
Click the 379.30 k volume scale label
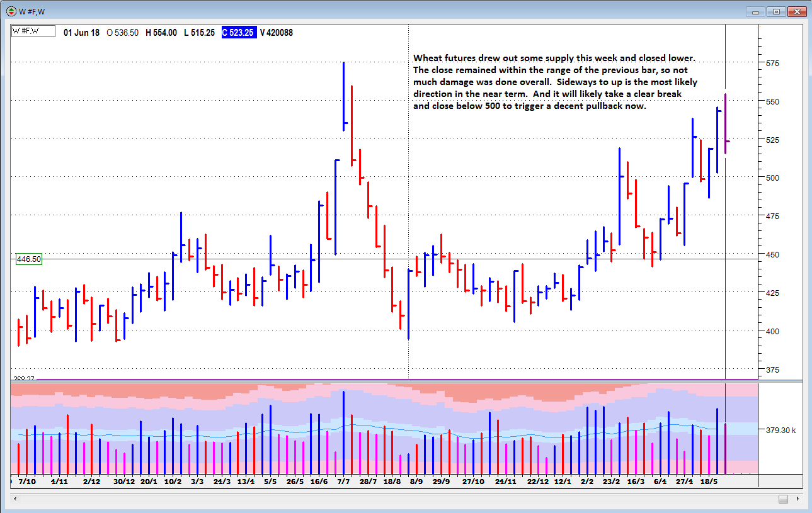point(781,431)
